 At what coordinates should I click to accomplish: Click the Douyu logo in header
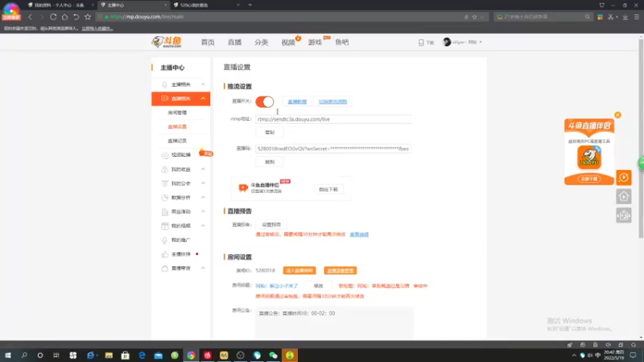point(167,42)
